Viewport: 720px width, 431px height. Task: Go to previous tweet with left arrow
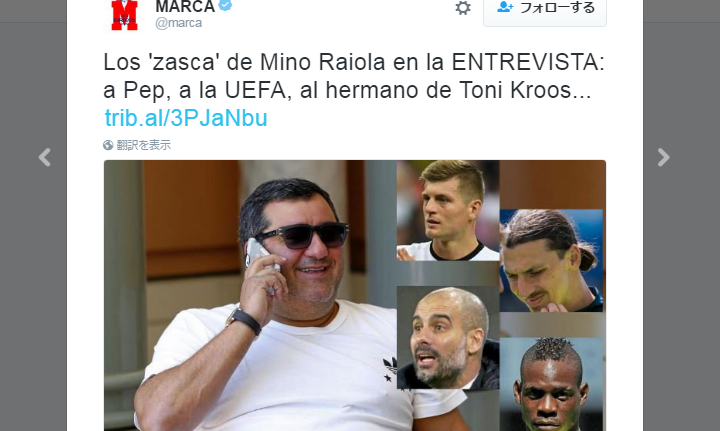(45, 157)
